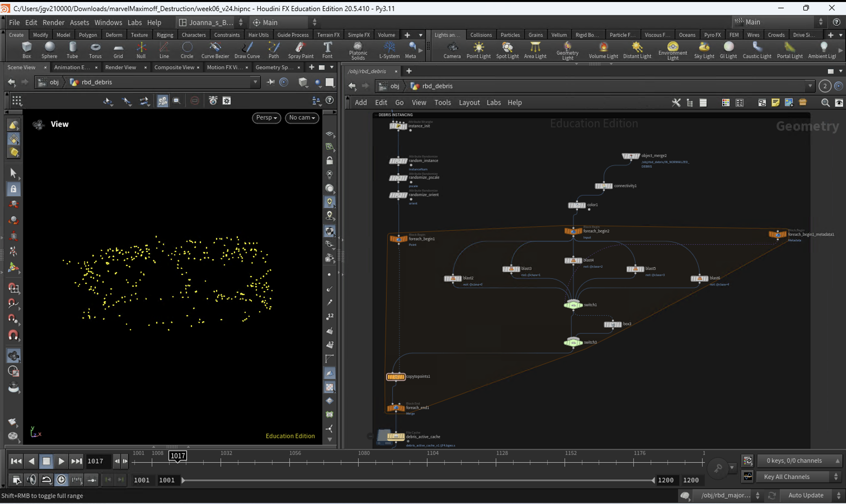Toggle audio mute in the playbar
This screenshot has width=846, height=504.
pos(31,480)
